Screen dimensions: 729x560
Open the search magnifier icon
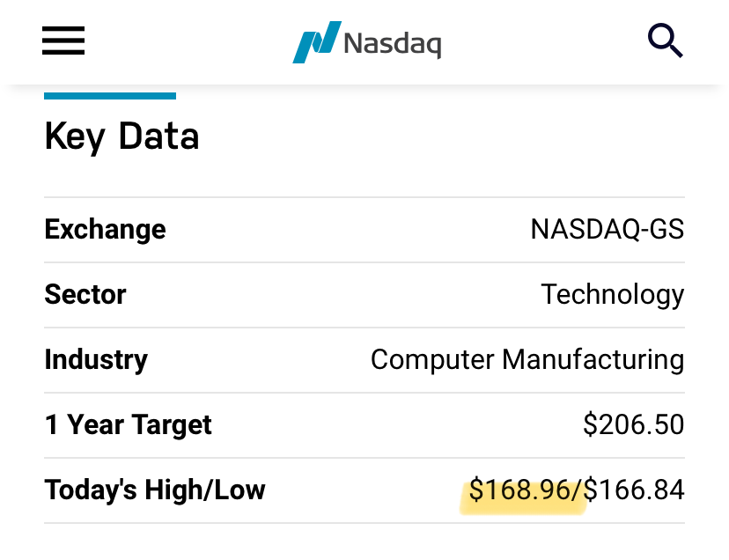click(x=666, y=41)
